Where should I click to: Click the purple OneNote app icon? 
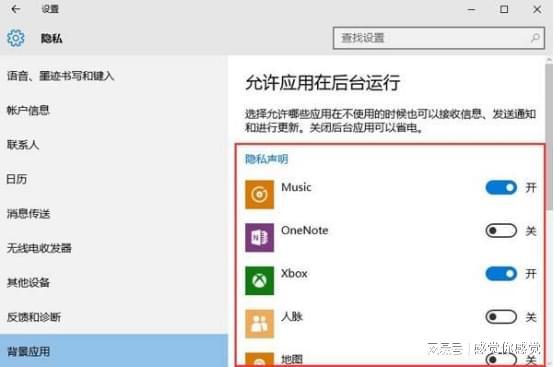(259, 237)
